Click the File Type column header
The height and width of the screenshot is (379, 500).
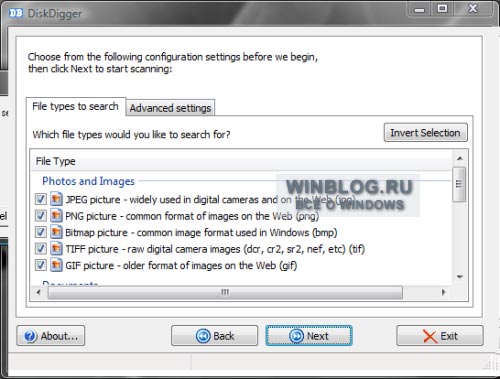(242, 161)
